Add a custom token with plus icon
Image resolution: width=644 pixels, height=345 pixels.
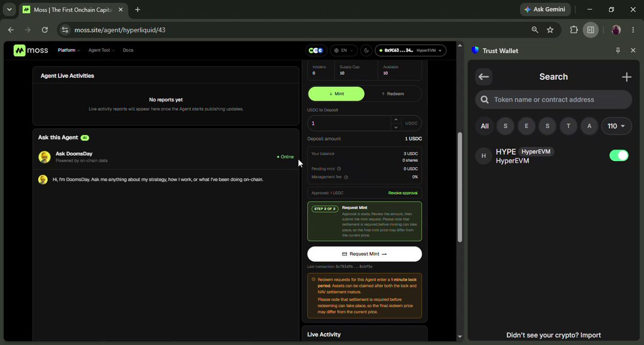pyautogui.click(x=626, y=77)
